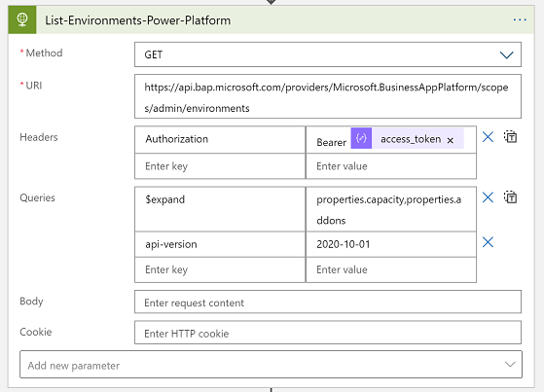Click the HTTP globe icon in the header
This screenshot has height=392, width=544.
(22, 19)
